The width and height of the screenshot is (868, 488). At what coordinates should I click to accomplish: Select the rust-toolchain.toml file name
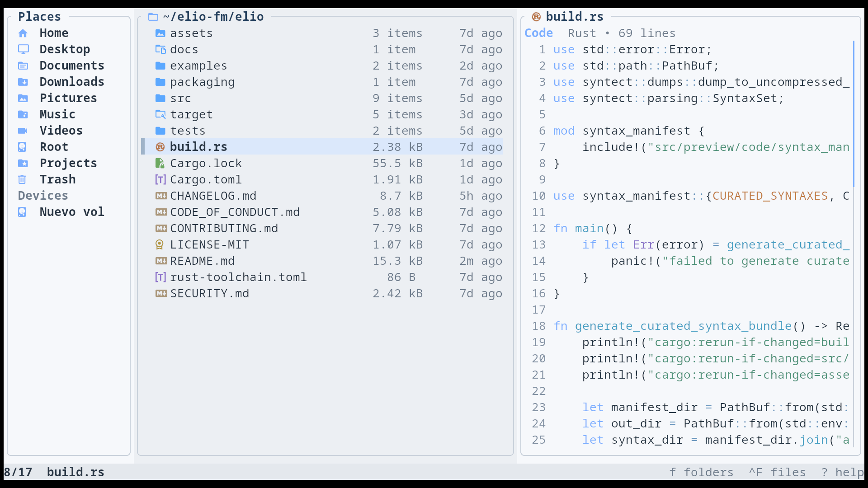238,277
